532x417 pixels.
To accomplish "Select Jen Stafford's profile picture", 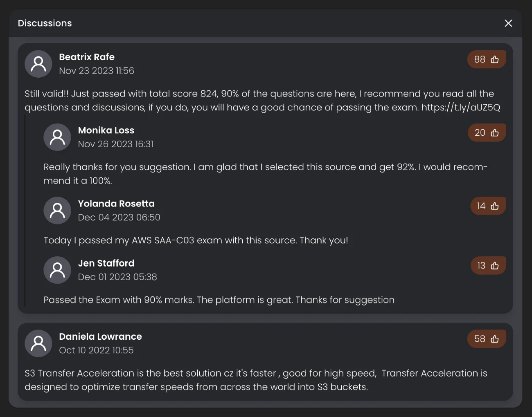I will (57, 270).
